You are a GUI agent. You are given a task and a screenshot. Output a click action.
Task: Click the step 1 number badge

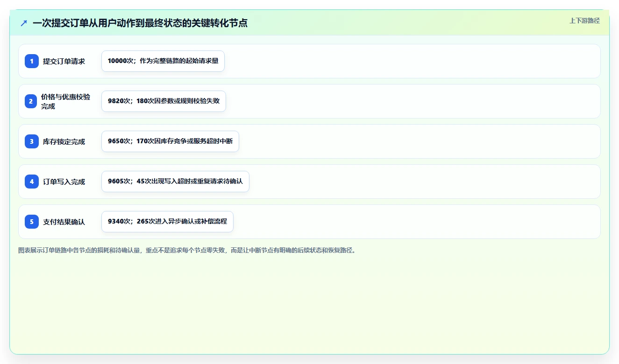32,61
